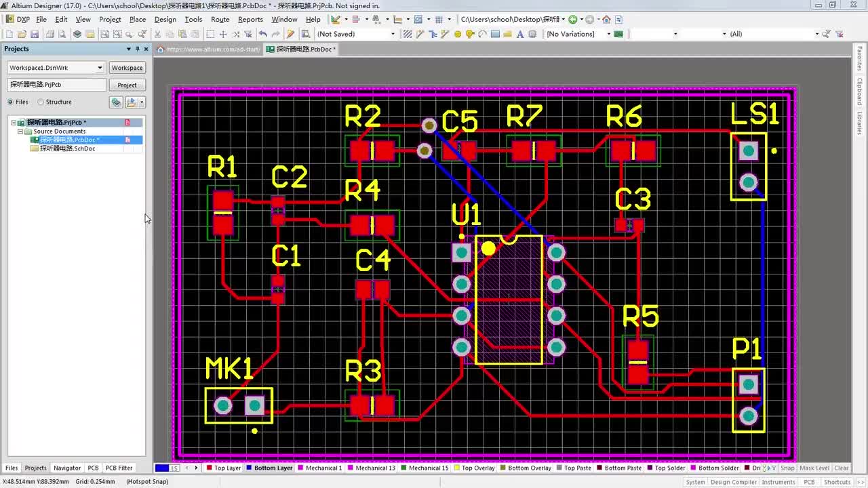Switch to the Navigator panel tab

coord(67,468)
